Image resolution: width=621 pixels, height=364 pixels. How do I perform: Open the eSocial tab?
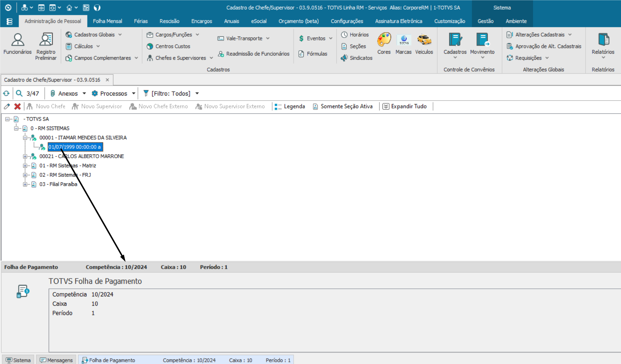click(259, 21)
